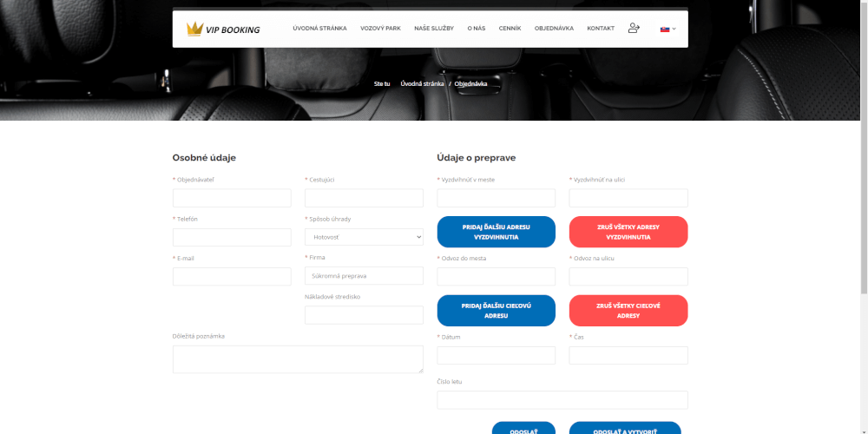Click the Pridaj ďalšiu cieľovú adresu button
This screenshot has width=868, height=434.
click(x=496, y=311)
